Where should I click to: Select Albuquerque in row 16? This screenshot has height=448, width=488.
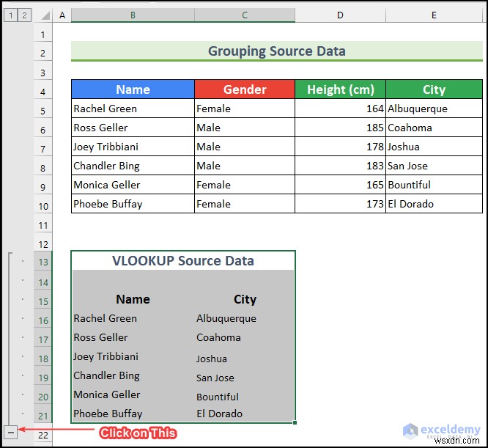pyautogui.click(x=245, y=318)
